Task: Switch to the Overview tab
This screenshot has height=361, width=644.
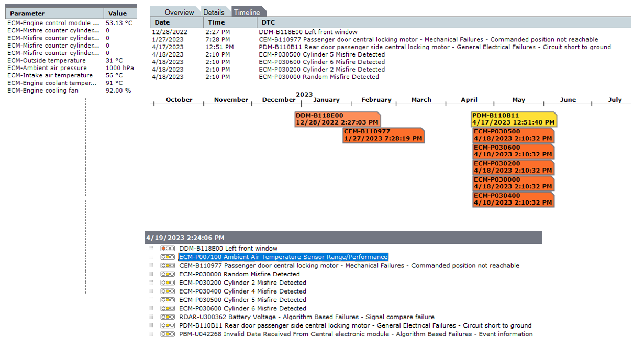Action: (x=179, y=13)
